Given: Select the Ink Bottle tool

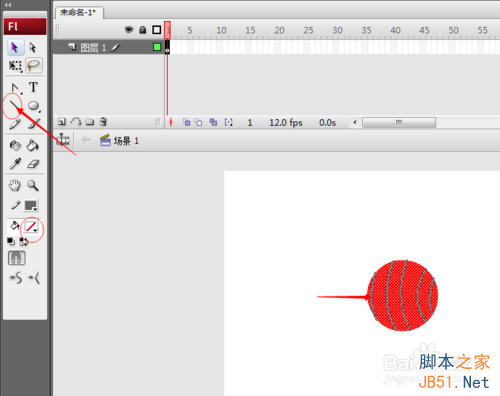Looking at the screenshot, I should (15, 146).
